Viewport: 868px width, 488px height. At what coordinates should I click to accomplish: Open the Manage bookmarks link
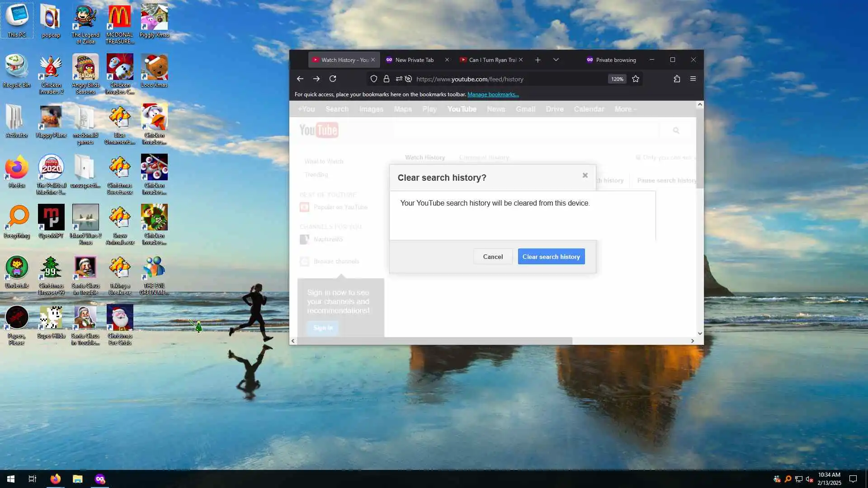[493, 94]
